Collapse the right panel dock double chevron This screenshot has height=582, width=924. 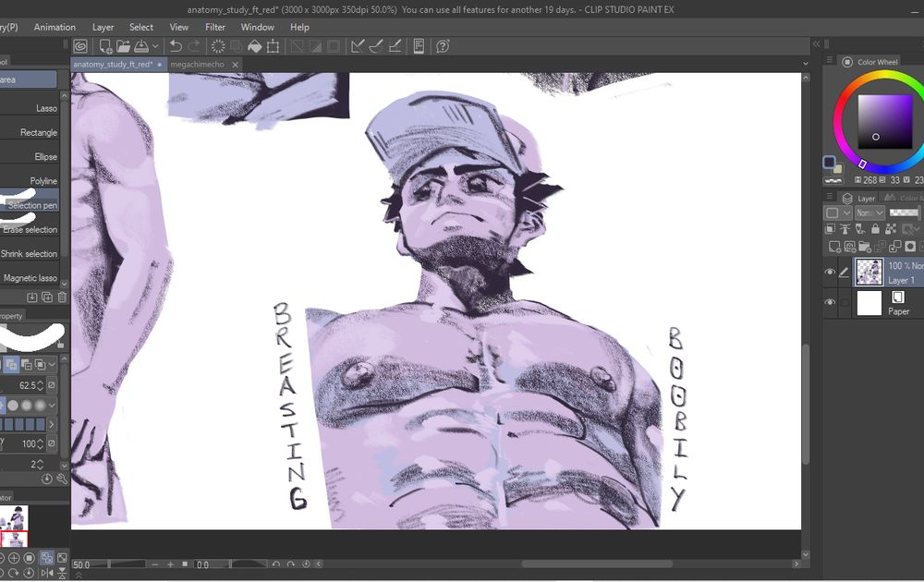[816, 43]
